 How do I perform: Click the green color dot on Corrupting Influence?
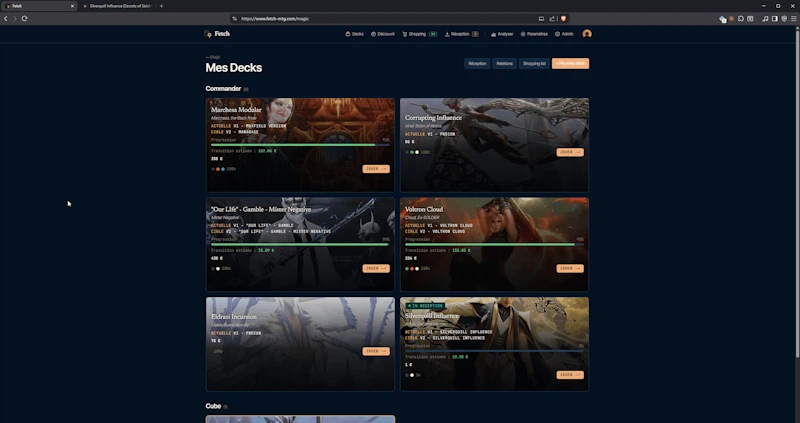[x=412, y=152]
